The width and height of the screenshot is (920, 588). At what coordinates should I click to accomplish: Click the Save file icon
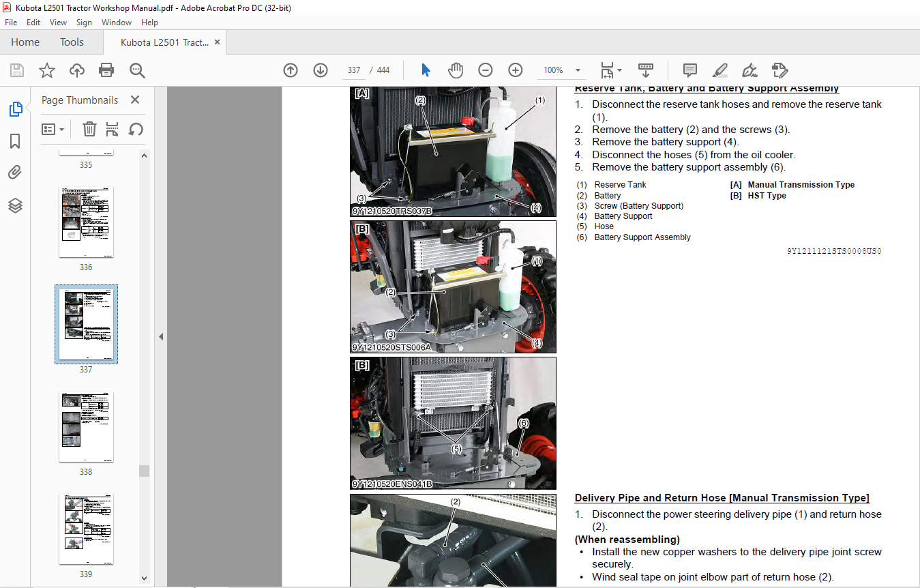point(17,70)
